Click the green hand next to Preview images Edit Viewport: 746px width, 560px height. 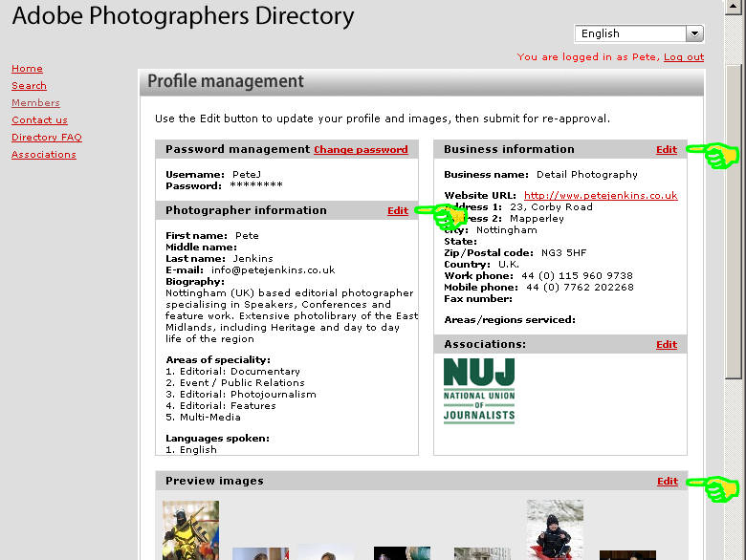(x=719, y=487)
